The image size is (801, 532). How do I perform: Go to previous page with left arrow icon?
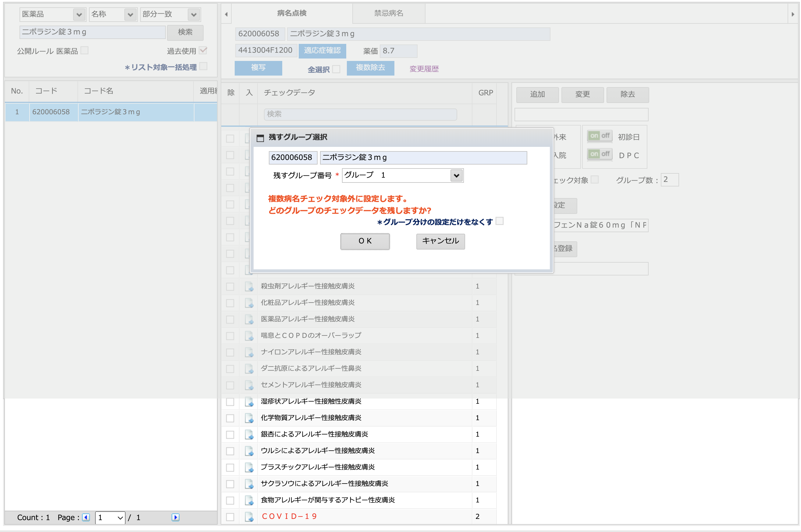click(86, 517)
